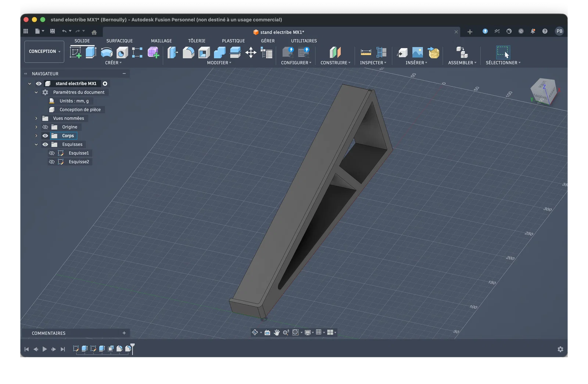Image resolution: width=588 pixels, height=384 pixels.
Task: Click the Move/Copy arrows icon
Action: click(x=251, y=53)
